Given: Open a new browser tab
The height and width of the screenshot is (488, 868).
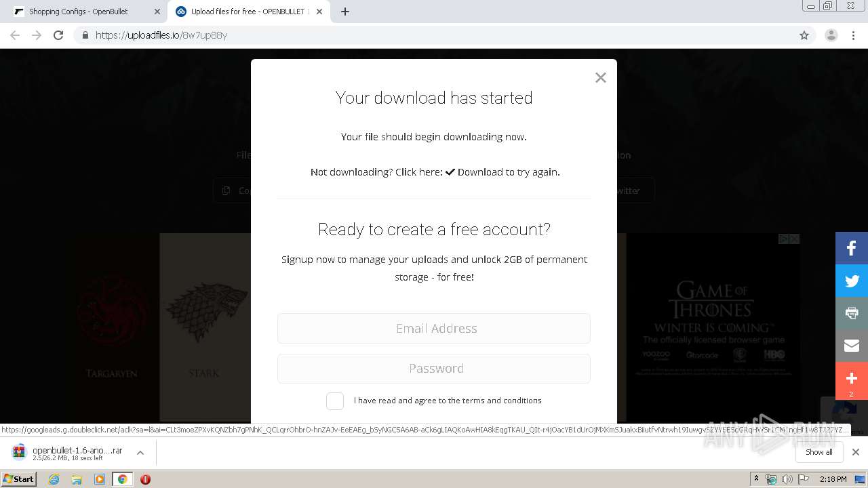Looking at the screenshot, I should pos(345,12).
